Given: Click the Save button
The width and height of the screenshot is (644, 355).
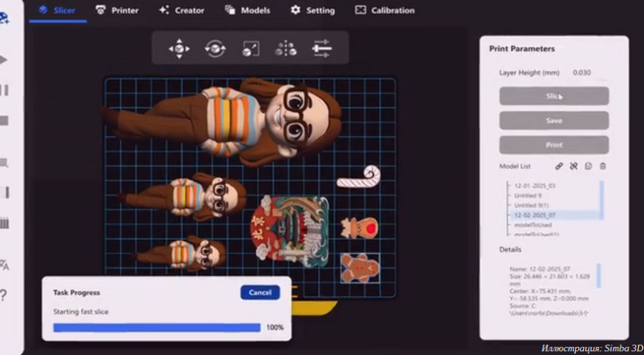Looking at the screenshot, I should coord(554,121).
